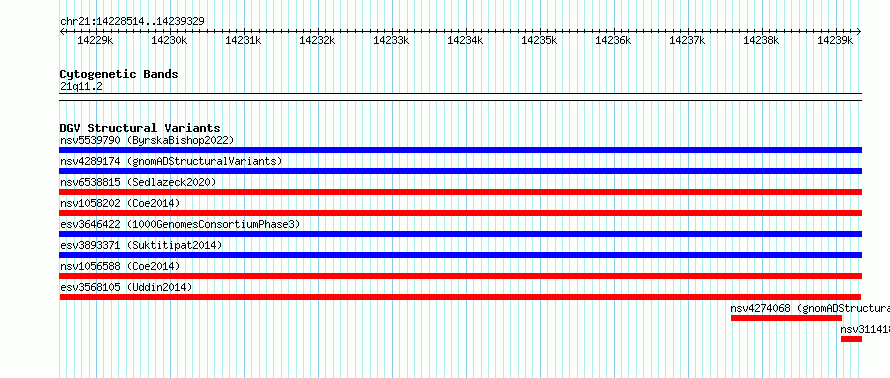Open esv3893371 (Suktitipat2014) variant
Viewport: 890px width, 378px height.
click(141, 245)
